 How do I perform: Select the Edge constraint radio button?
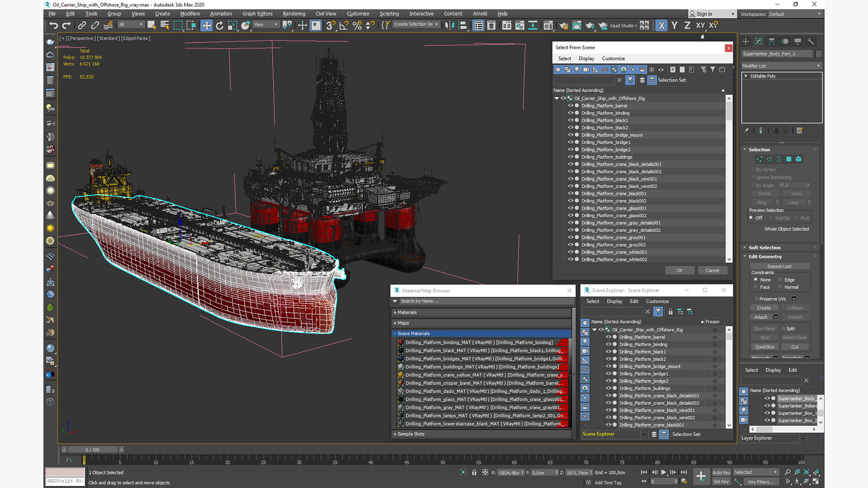click(x=780, y=280)
